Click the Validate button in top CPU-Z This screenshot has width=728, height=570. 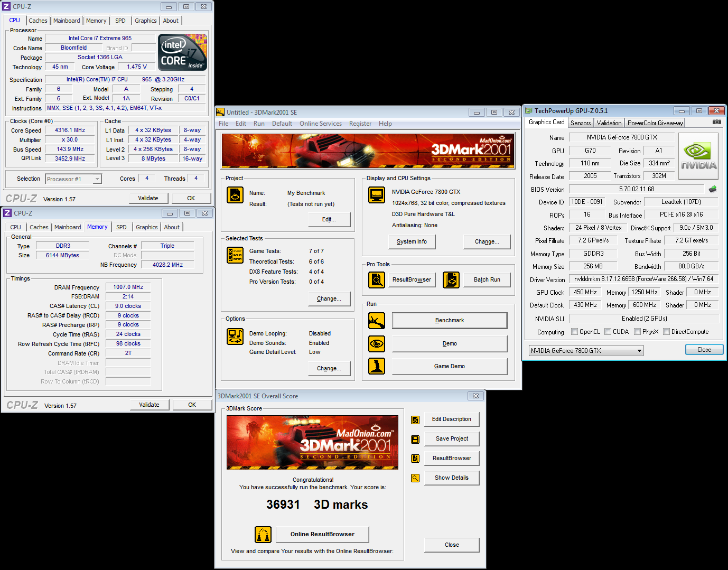(x=148, y=198)
